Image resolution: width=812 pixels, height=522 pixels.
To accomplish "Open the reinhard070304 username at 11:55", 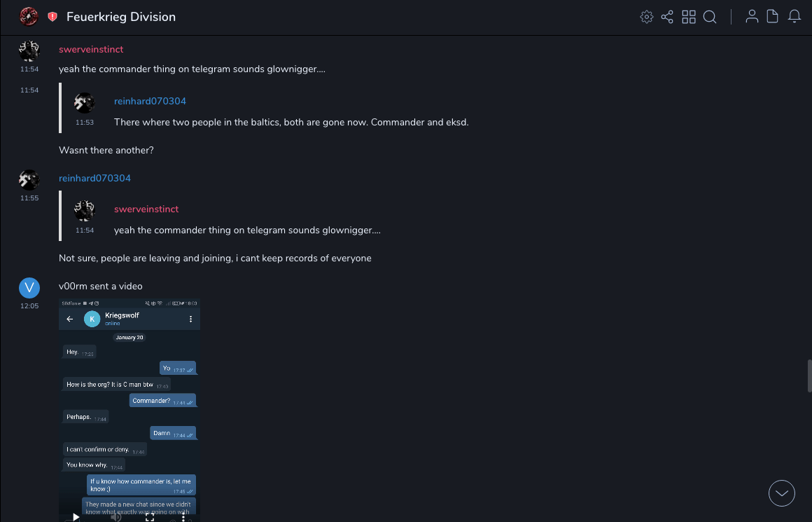I will pyautogui.click(x=94, y=178).
